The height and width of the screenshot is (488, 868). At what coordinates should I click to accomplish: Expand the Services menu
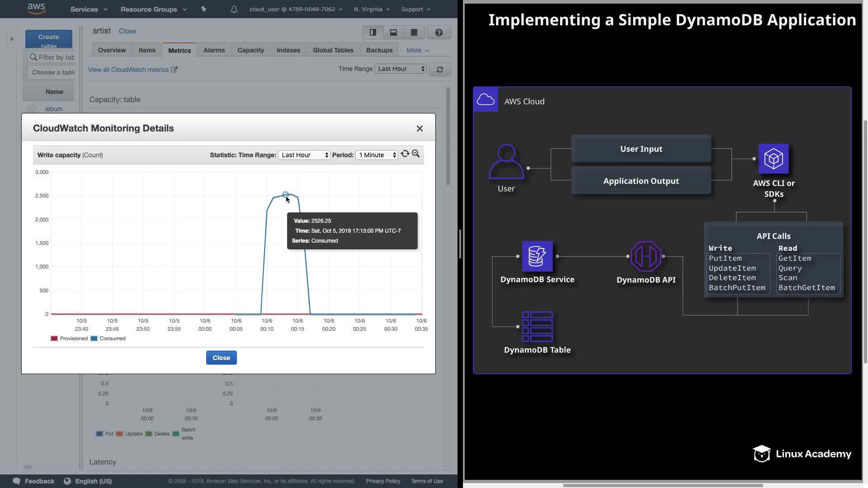pyautogui.click(x=89, y=9)
